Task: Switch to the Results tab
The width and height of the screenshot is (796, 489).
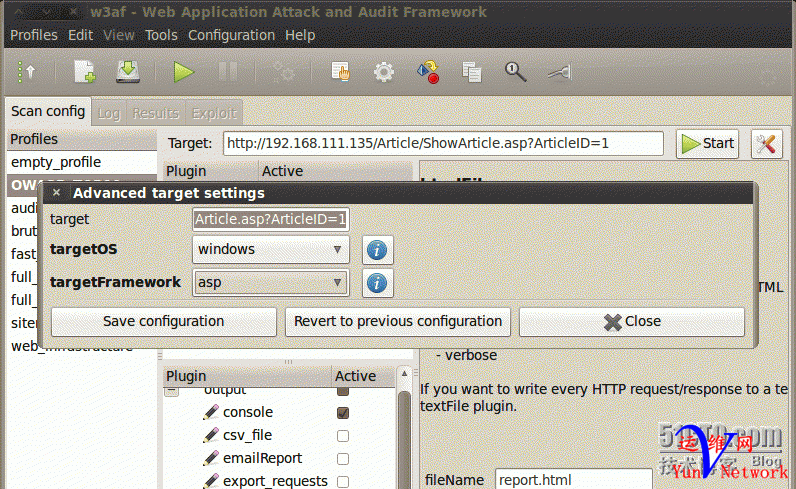Action: [x=156, y=113]
